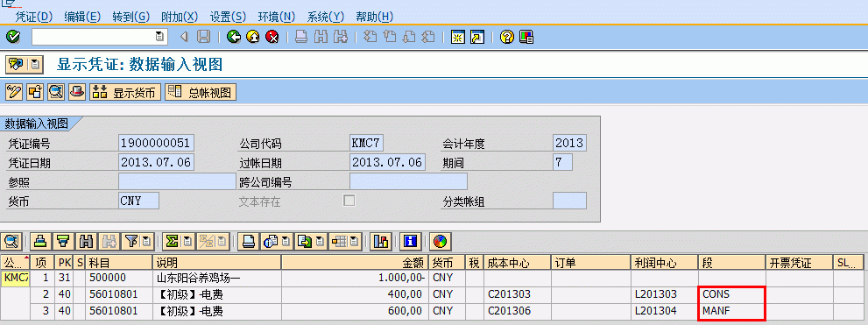Click the grid toolbar Print icon

pyautogui.click(x=249, y=242)
